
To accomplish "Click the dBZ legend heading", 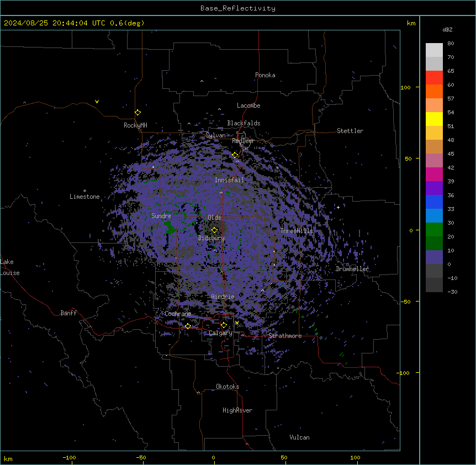I will (447, 29).
